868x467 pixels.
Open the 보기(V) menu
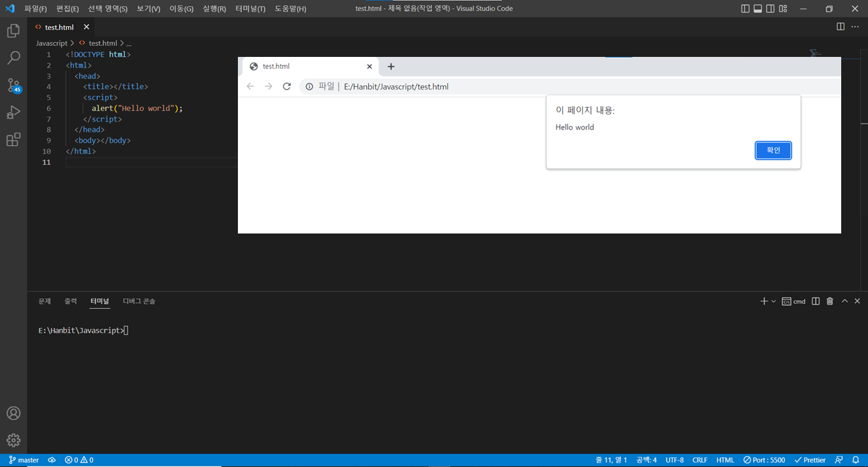tap(148, 9)
